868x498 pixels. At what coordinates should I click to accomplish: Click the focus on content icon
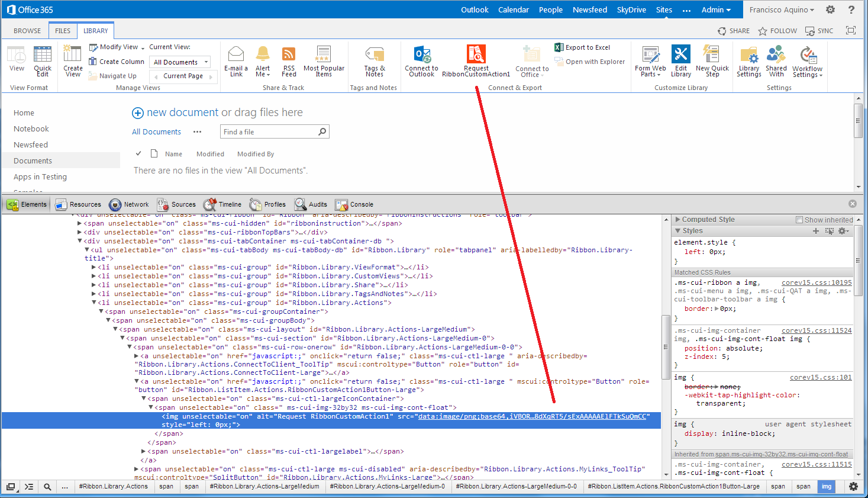[851, 30]
